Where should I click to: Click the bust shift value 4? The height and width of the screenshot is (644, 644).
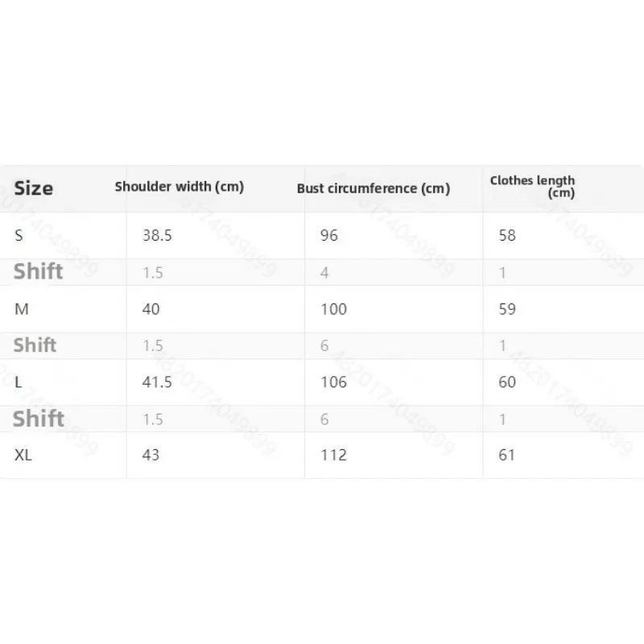coord(324,273)
